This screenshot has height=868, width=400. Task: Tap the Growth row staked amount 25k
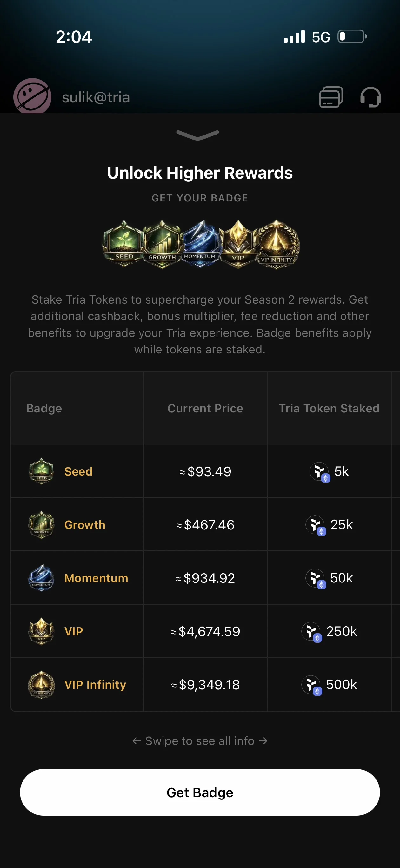[x=342, y=525]
